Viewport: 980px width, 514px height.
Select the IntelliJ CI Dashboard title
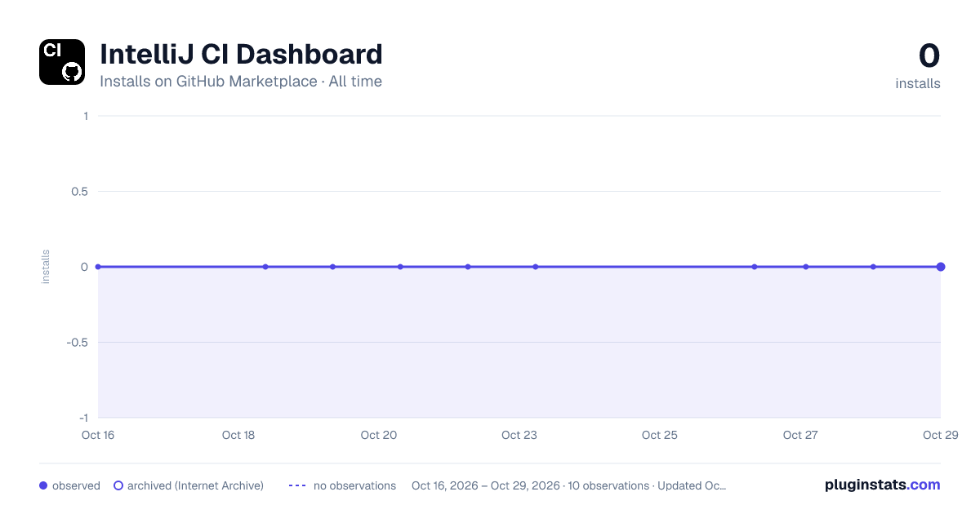(241, 54)
